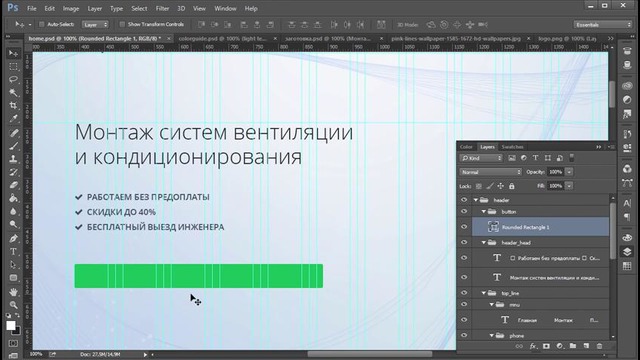
Task: Select the Dodge tool
Action: coord(13,224)
